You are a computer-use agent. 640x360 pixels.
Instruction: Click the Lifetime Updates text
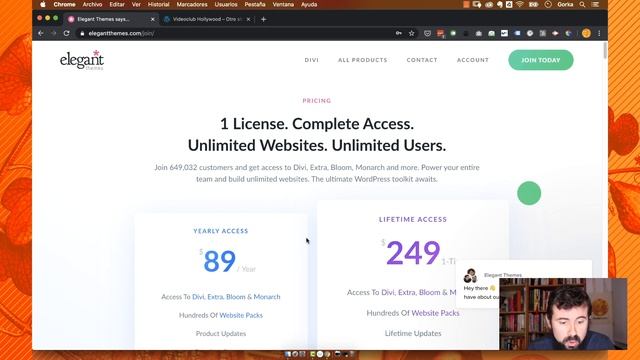413,333
